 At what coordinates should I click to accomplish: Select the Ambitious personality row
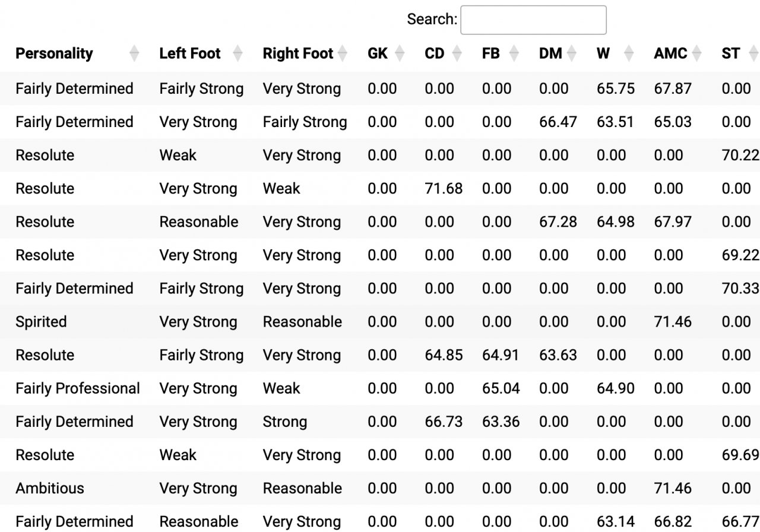click(380, 488)
